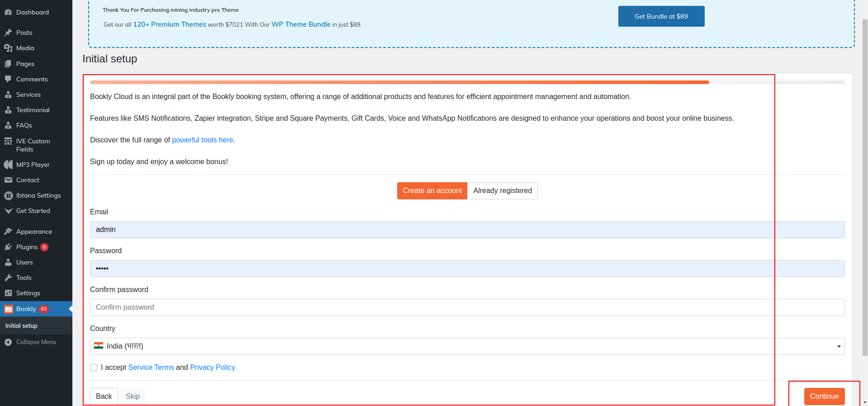Click the Get Bundle at $89 button
This screenshot has height=406, width=868.
coord(661,16)
